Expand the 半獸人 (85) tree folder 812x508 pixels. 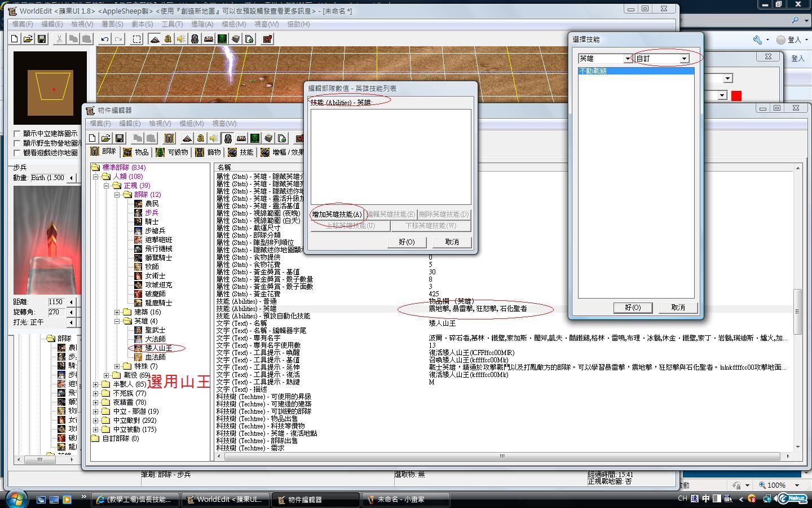[96, 384]
